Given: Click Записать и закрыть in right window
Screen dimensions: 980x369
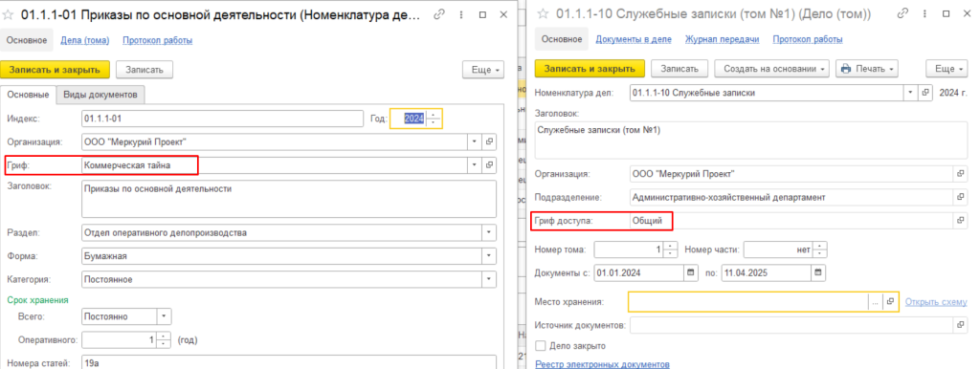Looking at the screenshot, I should (590, 68).
